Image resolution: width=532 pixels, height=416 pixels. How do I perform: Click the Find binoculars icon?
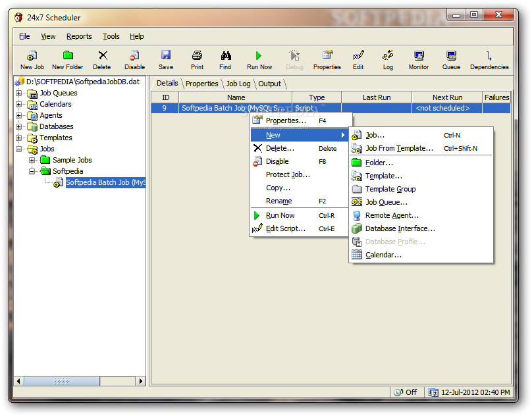[226, 55]
